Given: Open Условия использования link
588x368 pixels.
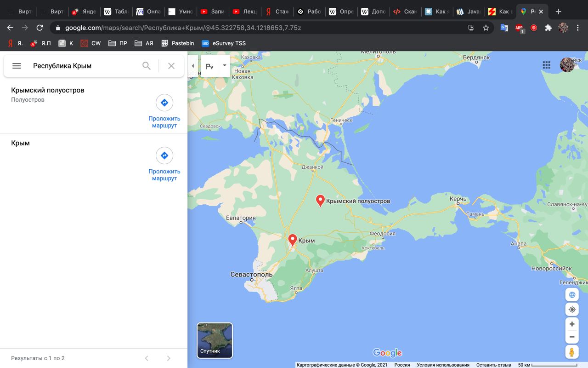Looking at the screenshot, I should click(443, 365).
